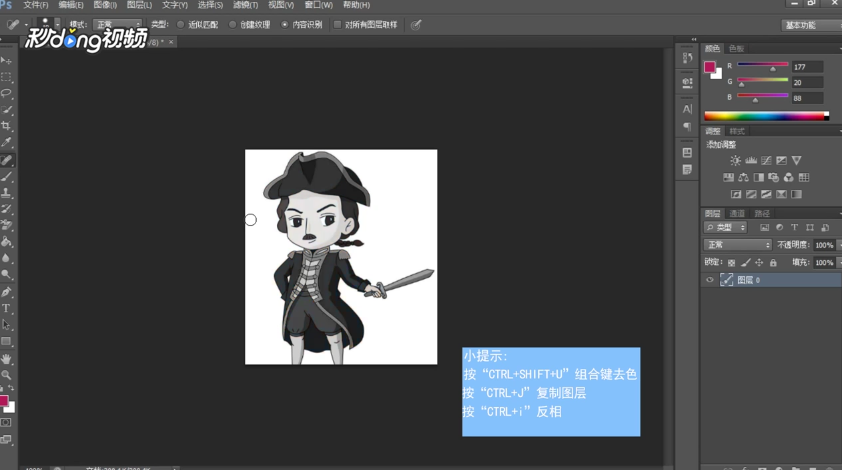
Task: Add a Levels adjustment
Action: click(751, 161)
